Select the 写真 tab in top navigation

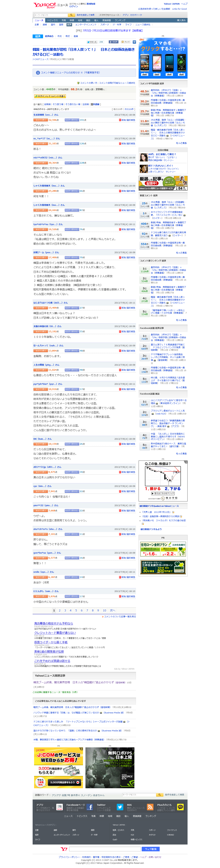click(64, 20)
